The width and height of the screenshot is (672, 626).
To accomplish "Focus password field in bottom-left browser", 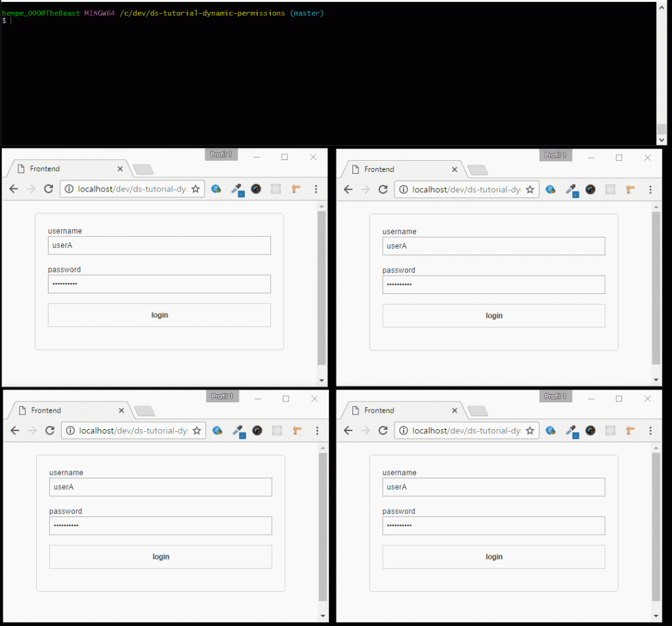I will coord(160,526).
